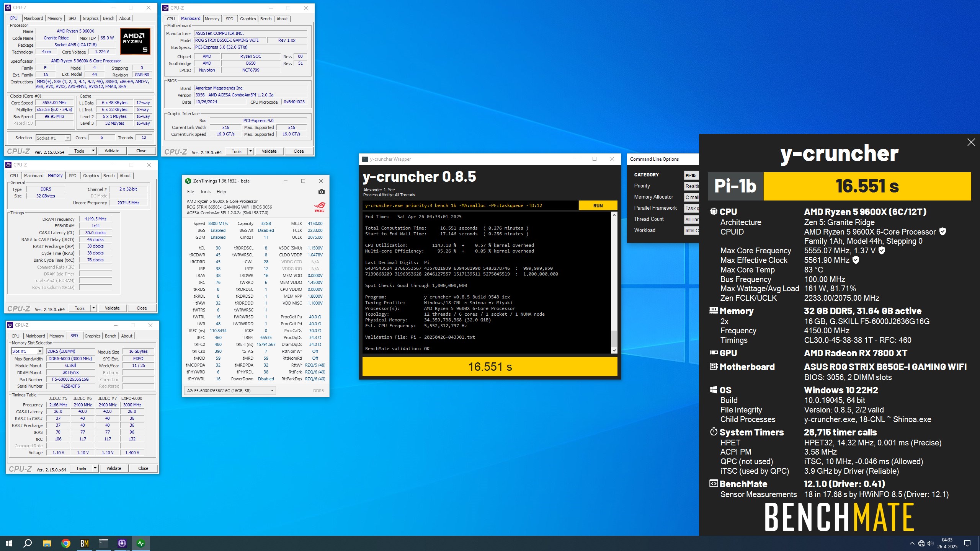The width and height of the screenshot is (980, 551).
Task: Click verified shield beside Max Core Frequency
Action: click(882, 251)
